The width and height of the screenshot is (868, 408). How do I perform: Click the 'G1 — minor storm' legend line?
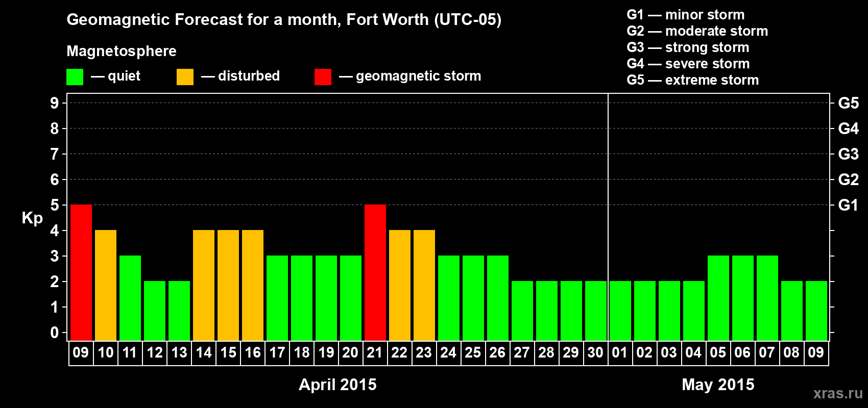pos(686,15)
